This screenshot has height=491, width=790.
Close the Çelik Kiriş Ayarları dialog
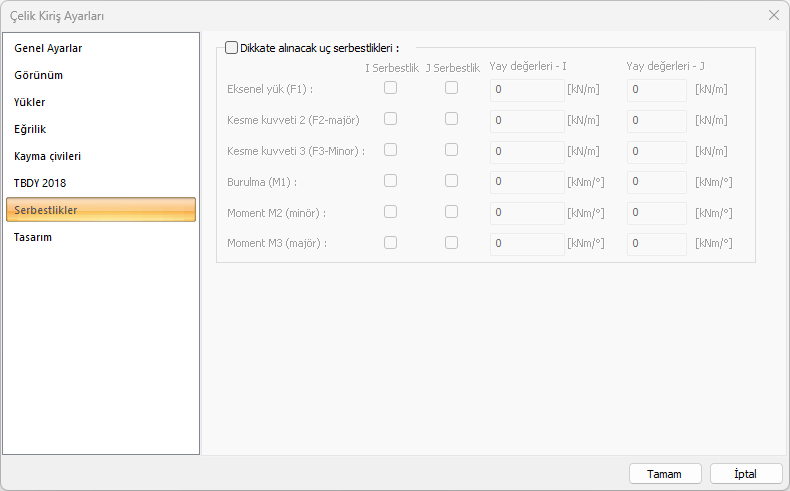click(x=773, y=15)
